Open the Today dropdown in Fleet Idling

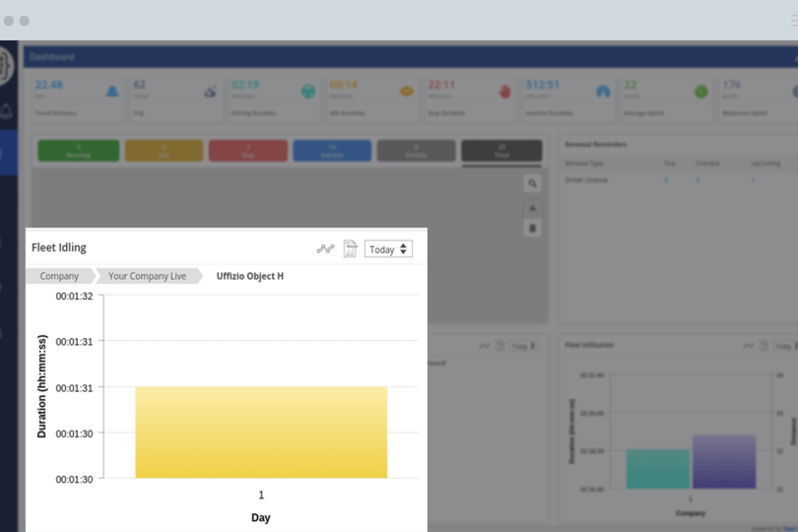click(x=388, y=249)
